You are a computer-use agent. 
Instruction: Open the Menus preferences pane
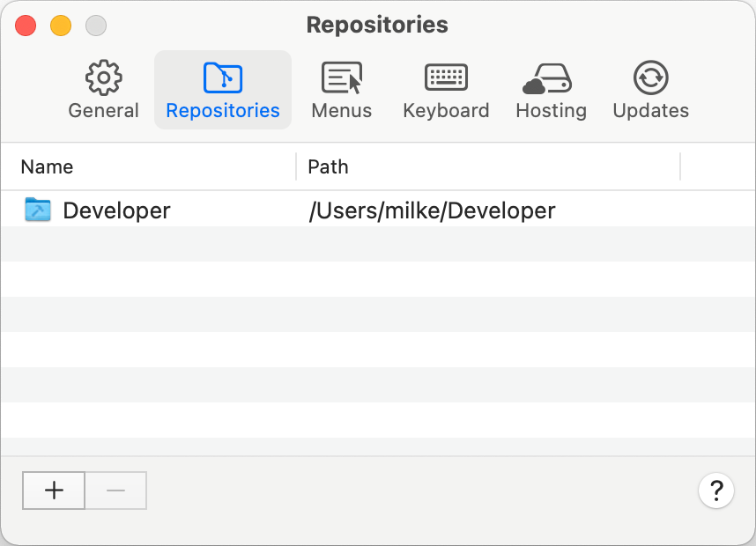point(341,90)
